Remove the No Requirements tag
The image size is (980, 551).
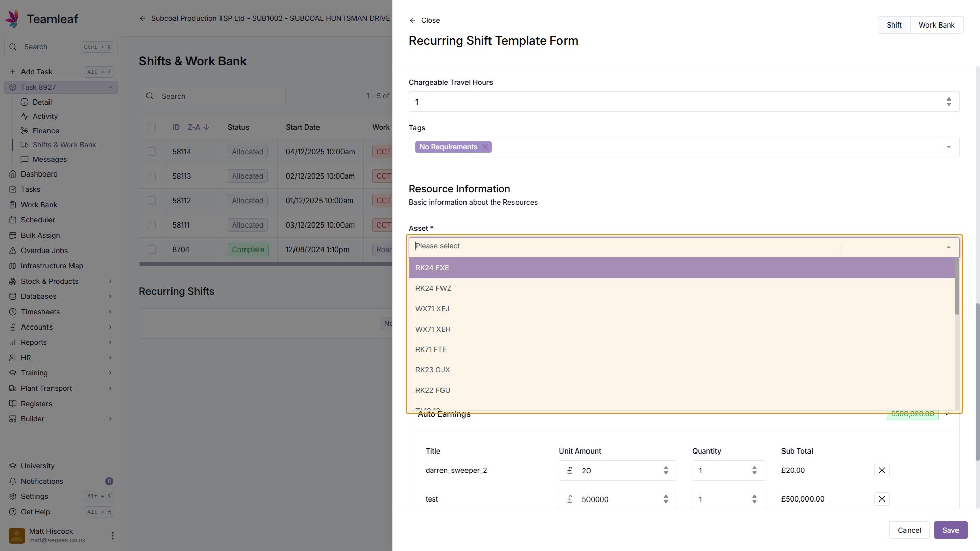485,147
